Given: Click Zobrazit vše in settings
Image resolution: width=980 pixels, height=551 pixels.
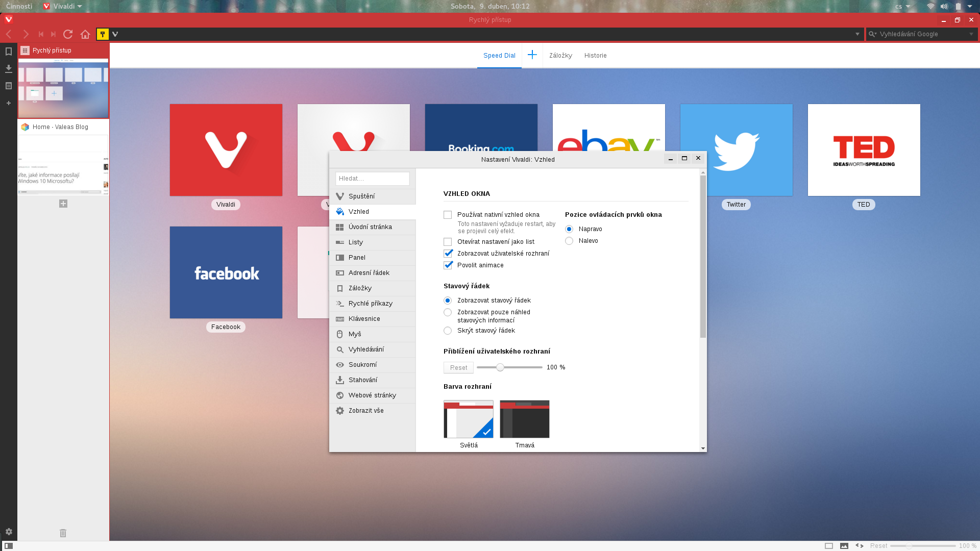Looking at the screenshot, I should [373, 411].
